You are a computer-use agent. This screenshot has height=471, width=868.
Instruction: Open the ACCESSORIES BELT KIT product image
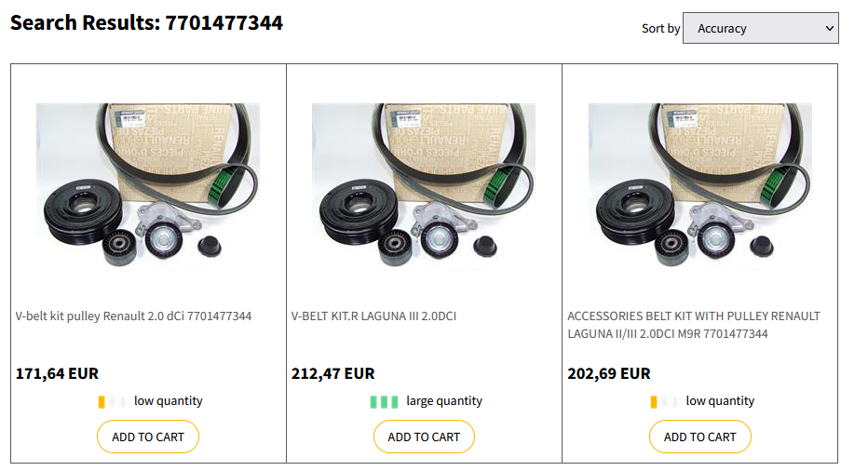[x=699, y=186]
